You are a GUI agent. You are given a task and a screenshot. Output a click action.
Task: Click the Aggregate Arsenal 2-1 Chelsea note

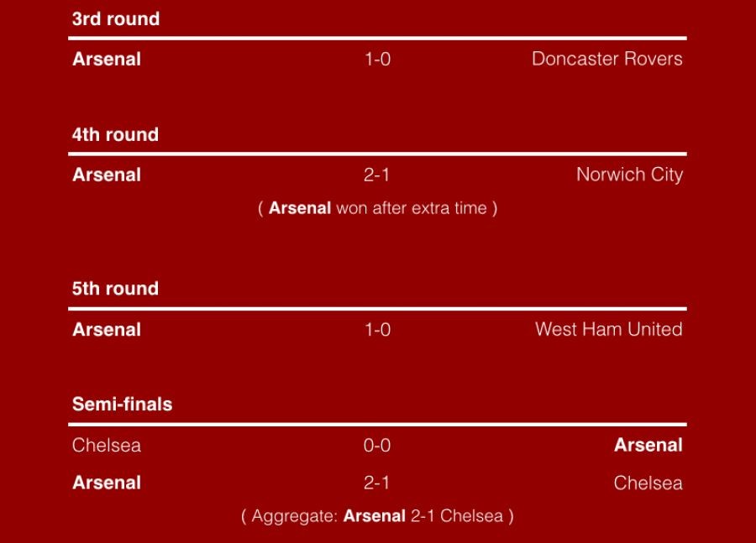377,516
